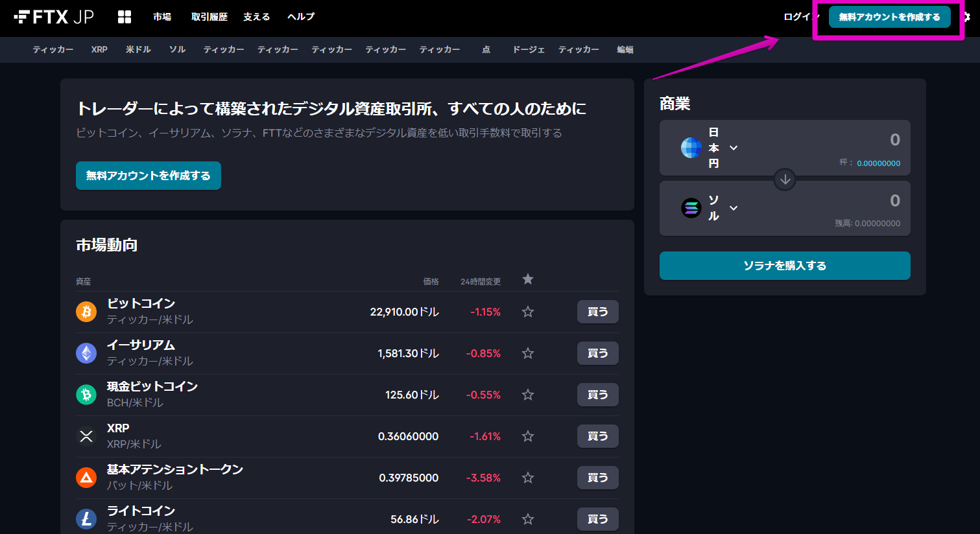Click the orange triangle BAT token icon
This screenshot has height=534, width=980.
tap(86, 478)
